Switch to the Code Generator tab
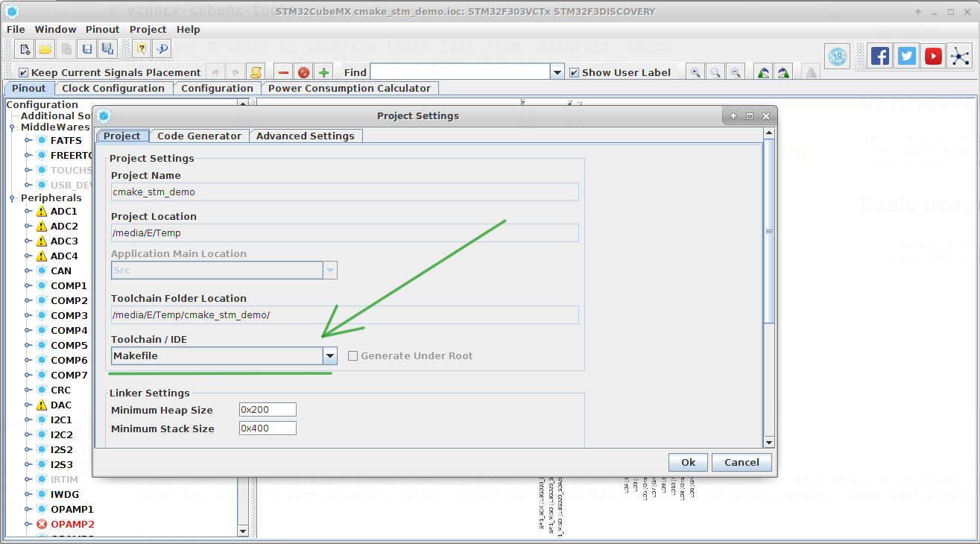 [199, 136]
